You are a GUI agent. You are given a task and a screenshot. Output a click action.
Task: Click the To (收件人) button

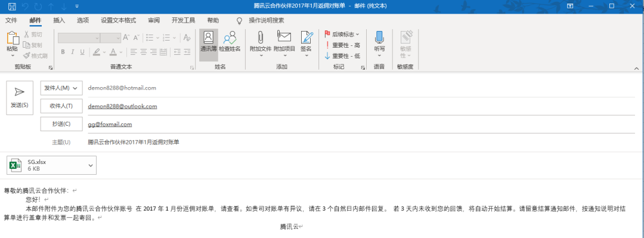point(61,106)
